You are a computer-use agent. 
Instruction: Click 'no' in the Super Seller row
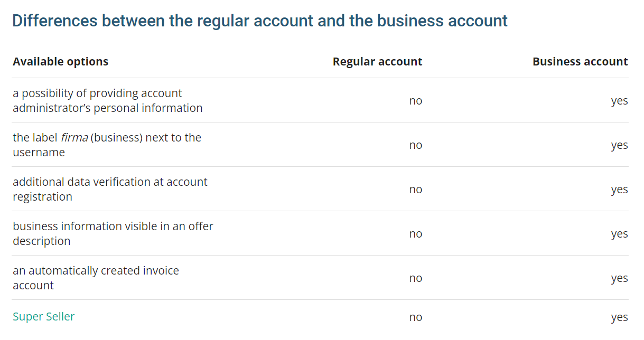415,317
